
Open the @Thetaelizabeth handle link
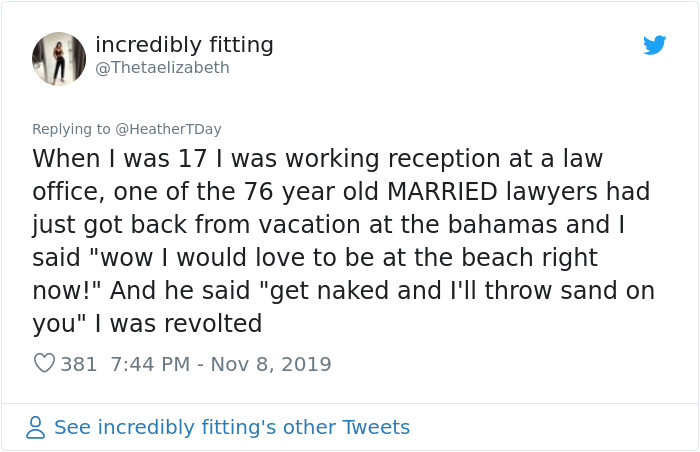[x=162, y=68]
